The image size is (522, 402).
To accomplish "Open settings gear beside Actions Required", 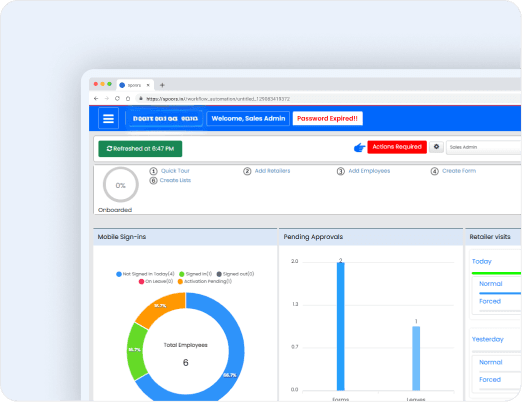I will pyautogui.click(x=436, y=147).
